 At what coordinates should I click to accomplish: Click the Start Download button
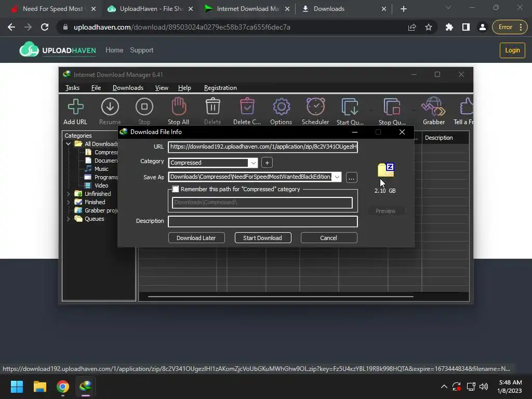coord(262,238)
